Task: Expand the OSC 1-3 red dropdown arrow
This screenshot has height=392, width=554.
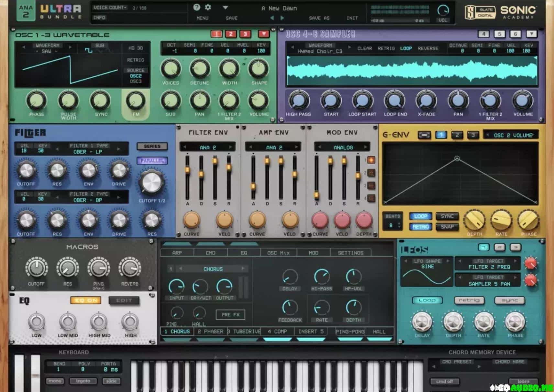Action: (x=264, y=34)
